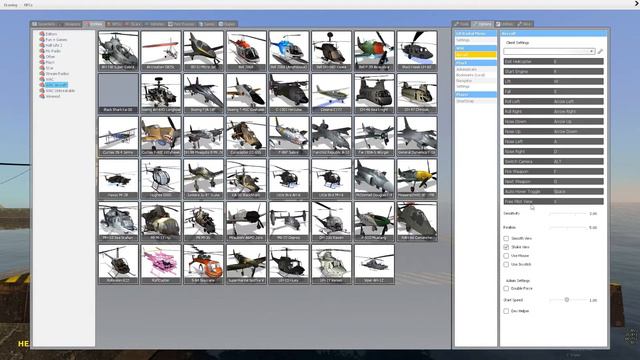The height and width of the screenshot is (360, 640).
Task: Open the Dupes tab
Action: [227, 24]
